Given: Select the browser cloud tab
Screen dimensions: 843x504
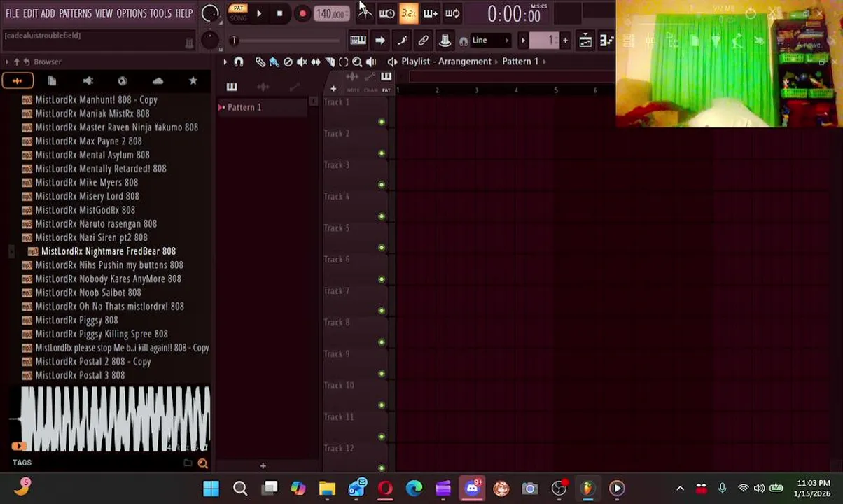Looking at the screenshot, I should [x=158, y=81].
